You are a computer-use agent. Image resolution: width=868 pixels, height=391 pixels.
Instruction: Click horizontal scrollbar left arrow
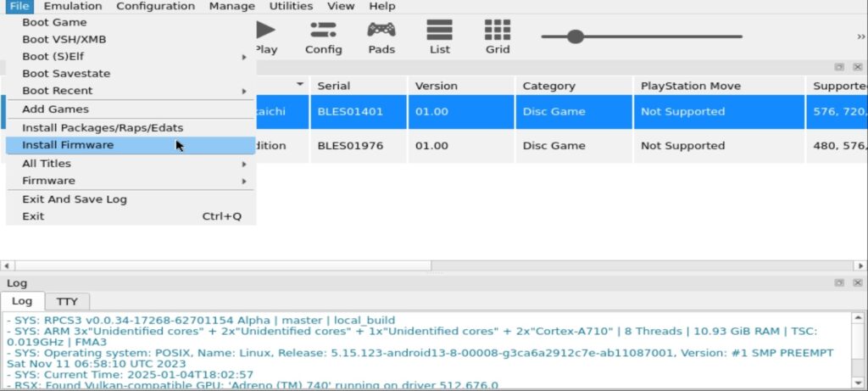pyautogui.click(x=7, y=265)
